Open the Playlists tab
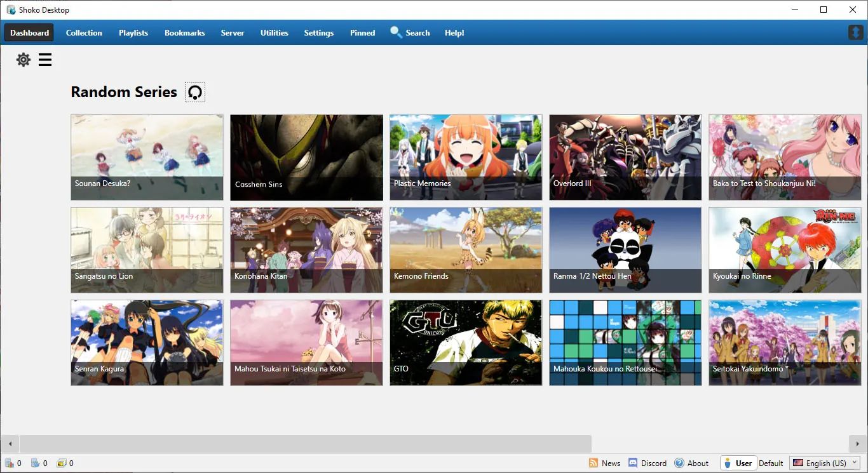Screen dimensions: 868x473 coord(133,32)
